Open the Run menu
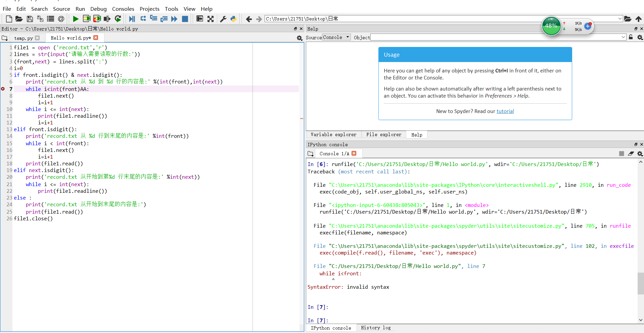 click(x=80, y=9)
